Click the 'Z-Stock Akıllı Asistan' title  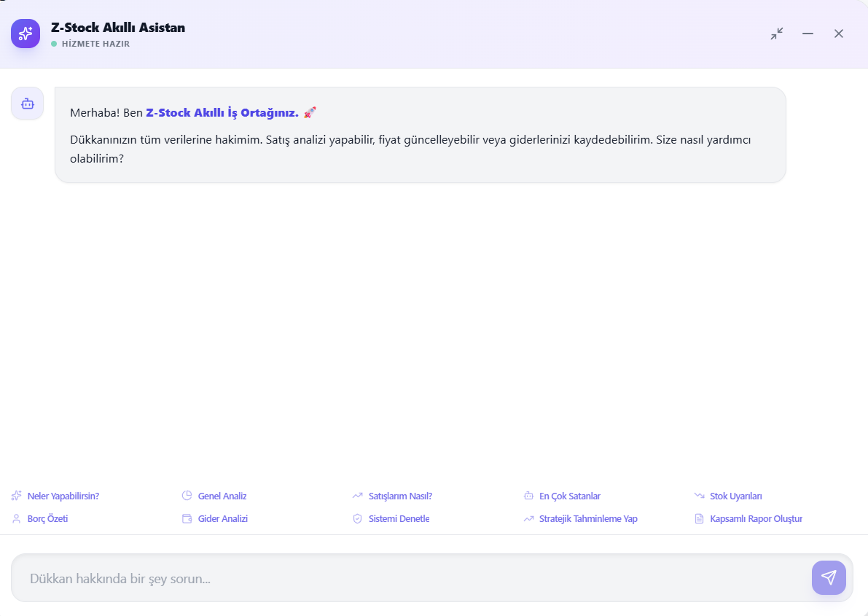[x=118, y=27]
